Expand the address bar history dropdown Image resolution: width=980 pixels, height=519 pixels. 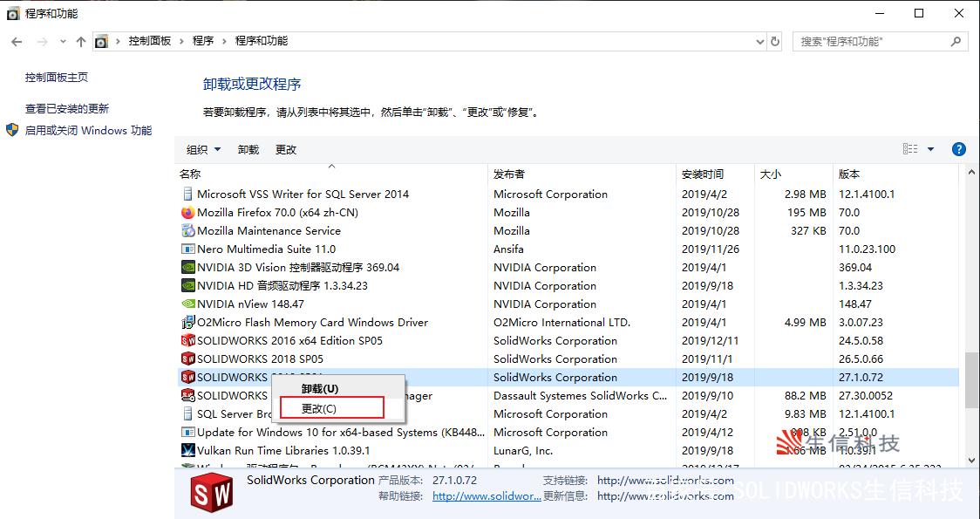760,42
